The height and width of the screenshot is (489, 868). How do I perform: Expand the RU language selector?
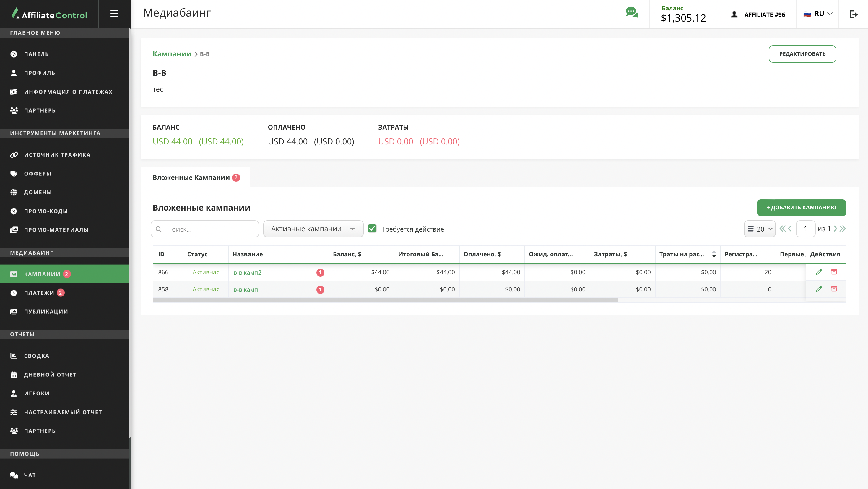[818, 14]
